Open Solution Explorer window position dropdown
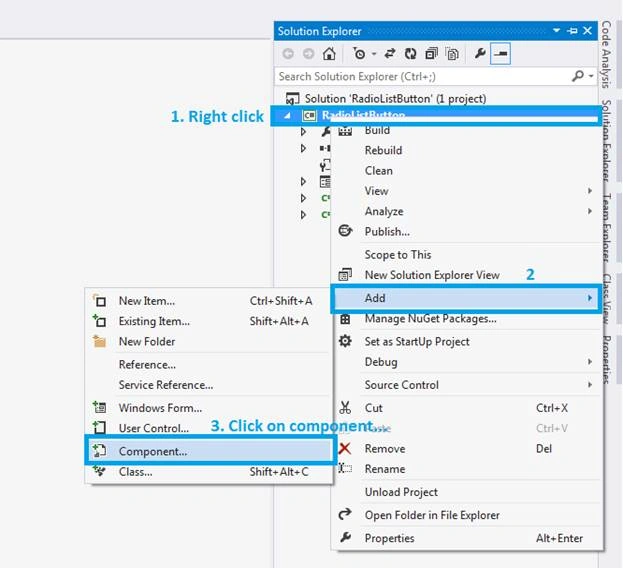Screen dimensions: 623x568 click(557, 31)
